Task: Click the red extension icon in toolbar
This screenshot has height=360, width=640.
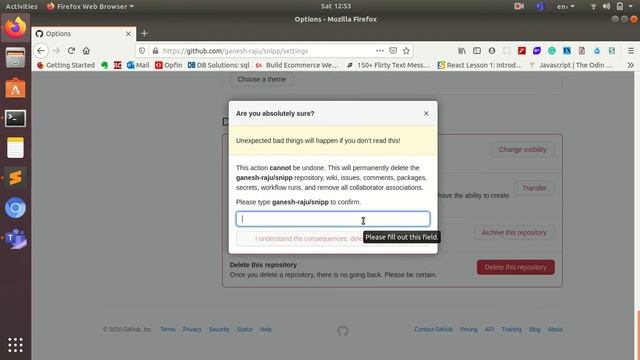Action: [x=522, y=51]
